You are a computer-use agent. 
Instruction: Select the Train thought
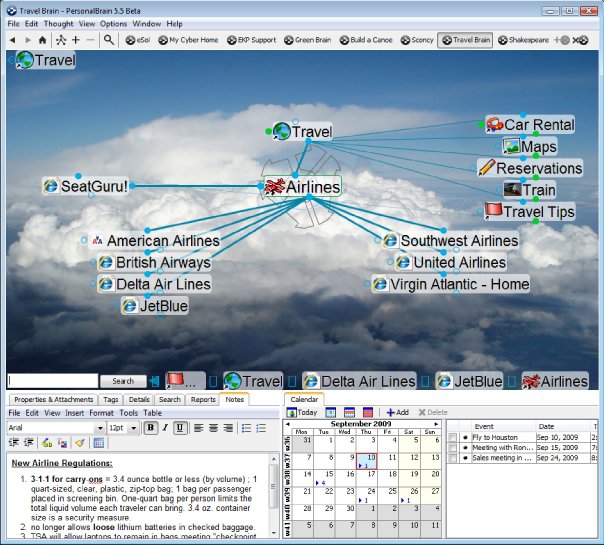pyautogui.click(x=530, y=190)
